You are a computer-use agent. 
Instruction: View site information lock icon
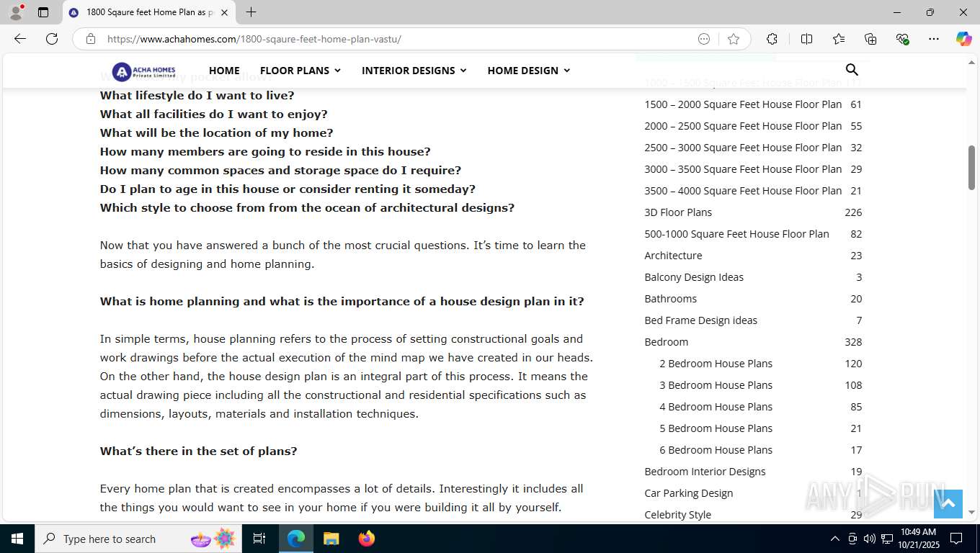(x=91, y=39)
